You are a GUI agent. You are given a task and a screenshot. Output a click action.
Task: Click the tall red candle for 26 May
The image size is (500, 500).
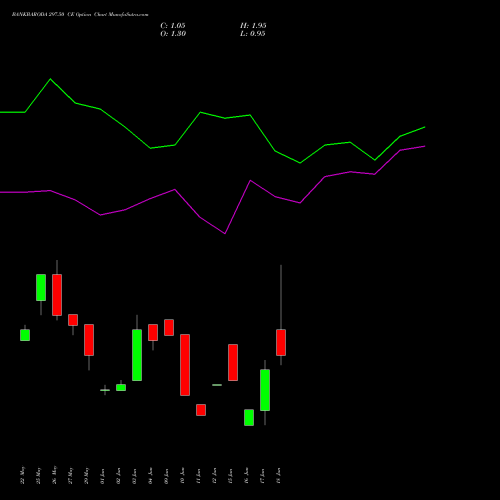[x=57, y=295]
